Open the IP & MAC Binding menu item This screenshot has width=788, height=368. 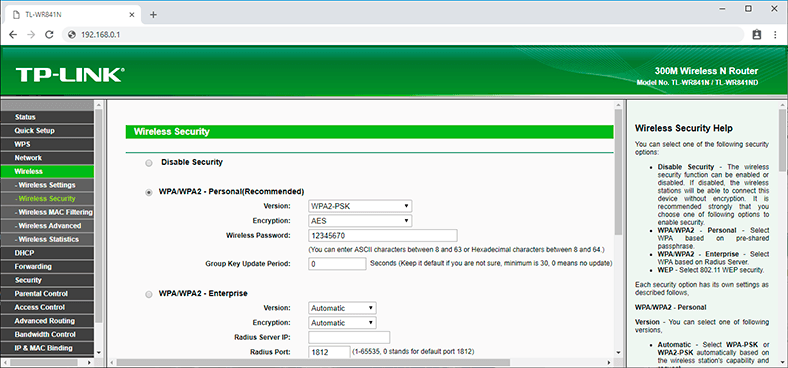[x=47, y=348]
